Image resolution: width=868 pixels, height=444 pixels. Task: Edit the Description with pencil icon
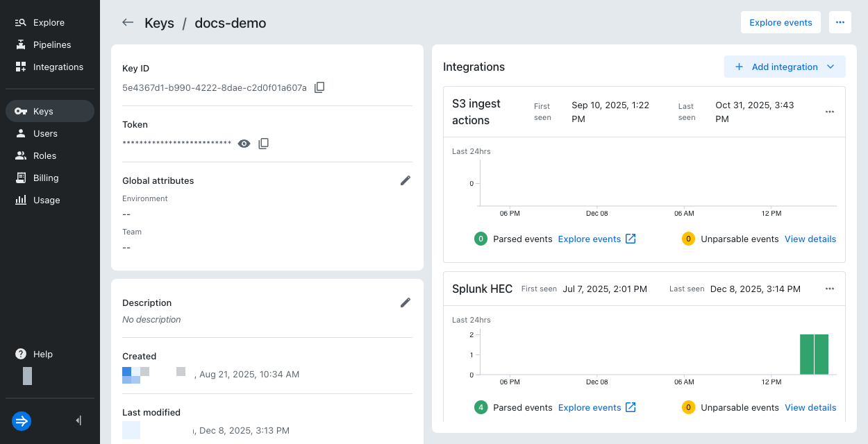coord(406,302)
